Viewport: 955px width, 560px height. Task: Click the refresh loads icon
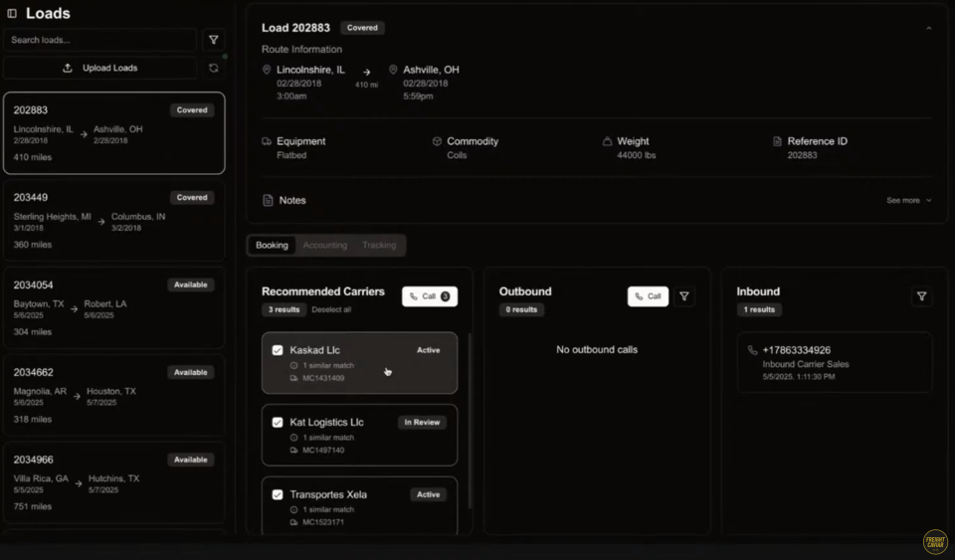[213, 68]
